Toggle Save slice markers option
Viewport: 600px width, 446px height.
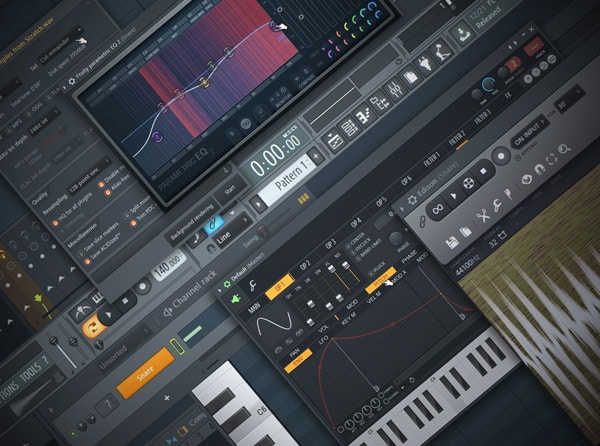pyautogui.click(x=80, y=254)
